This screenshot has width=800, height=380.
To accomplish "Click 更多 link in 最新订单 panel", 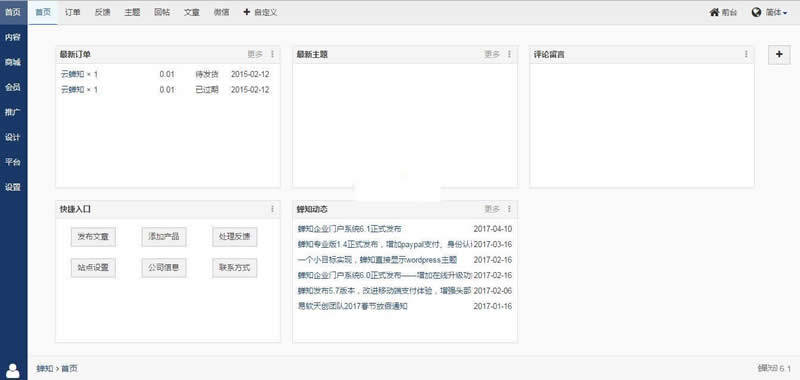I will click(x=256, y=54).
